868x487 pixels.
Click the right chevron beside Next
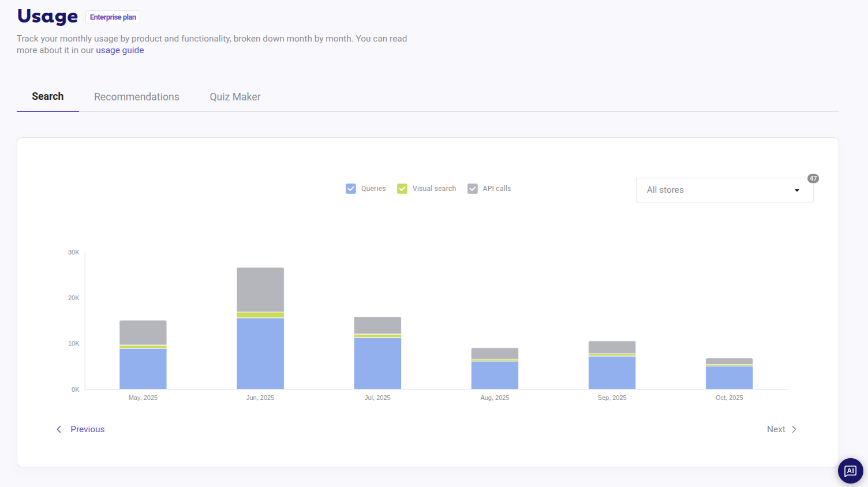pyautogui.click(x=794, y=429)
